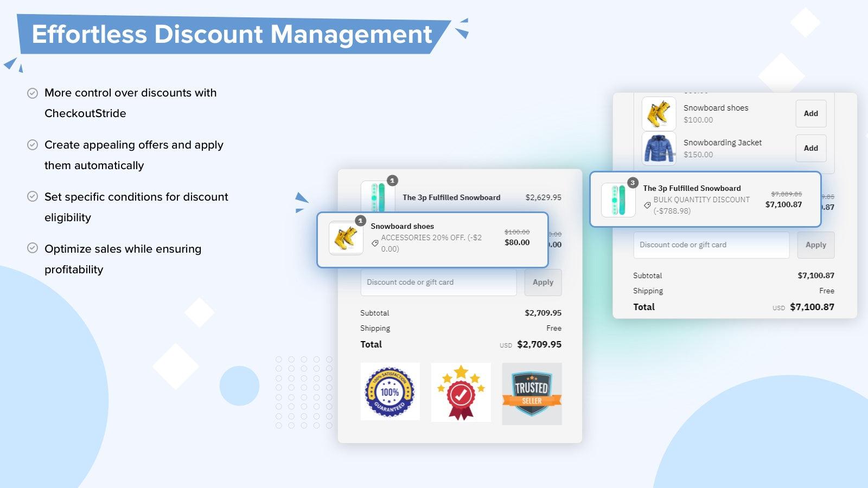Click the left discount code entry field
868x488 pixels.
click(x=438, y=282)
